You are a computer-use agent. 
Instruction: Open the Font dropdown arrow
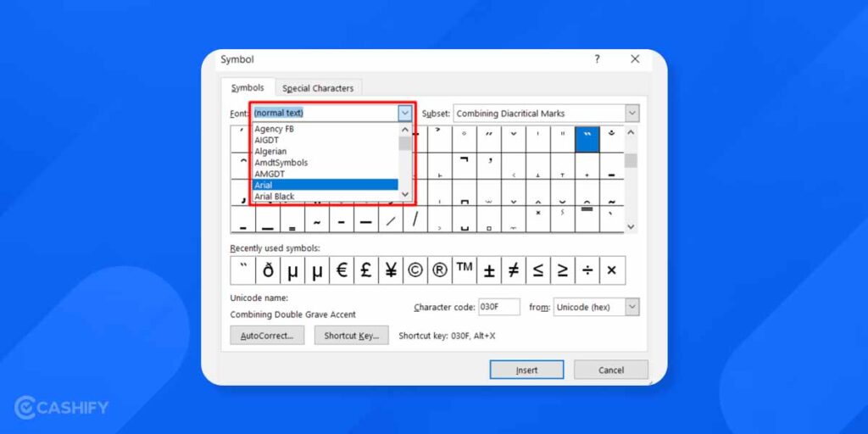click(404, 113)
